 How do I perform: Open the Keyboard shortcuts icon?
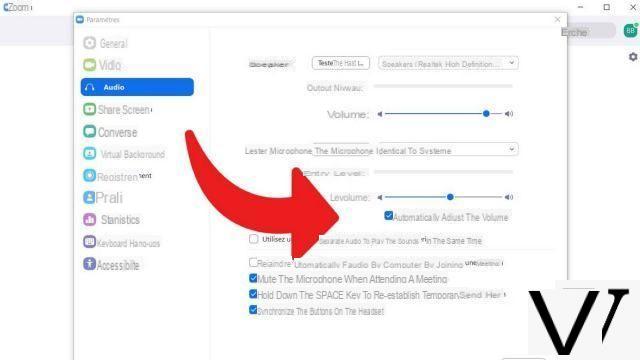89,242
